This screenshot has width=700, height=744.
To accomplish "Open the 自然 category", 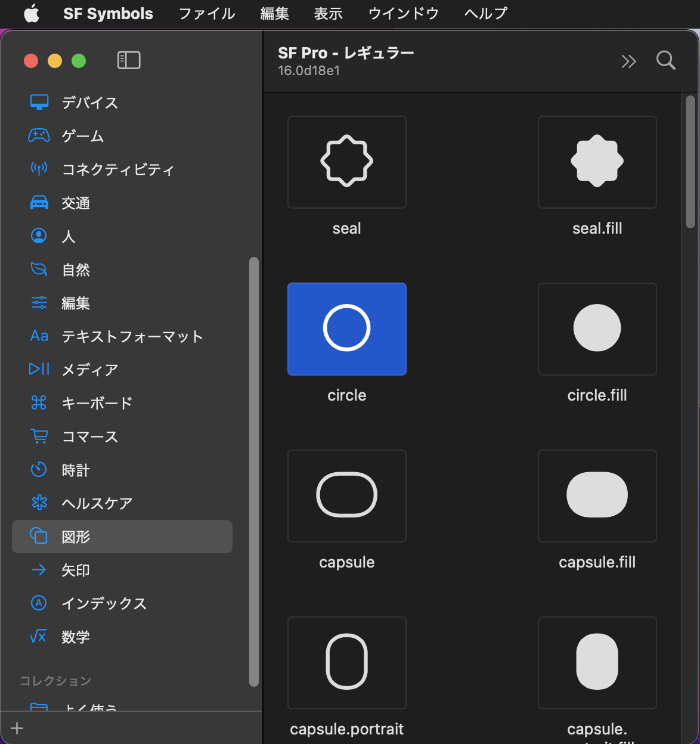I will (x=122, y=269).
